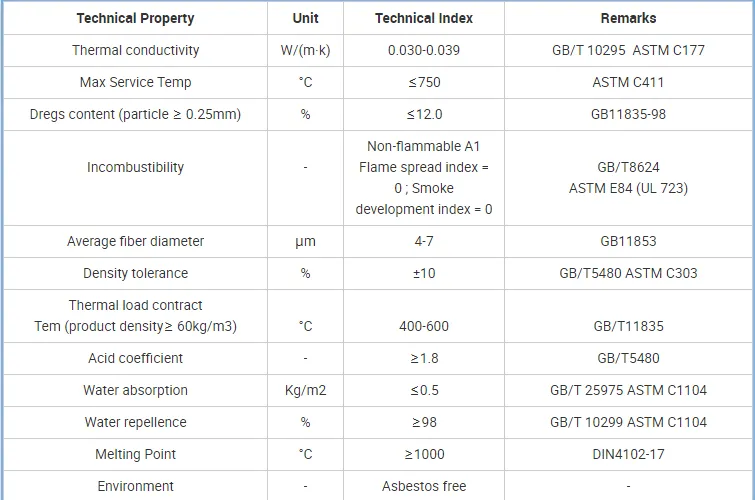
Task: Click the Technical Index header cell
Action: [424, 18]
